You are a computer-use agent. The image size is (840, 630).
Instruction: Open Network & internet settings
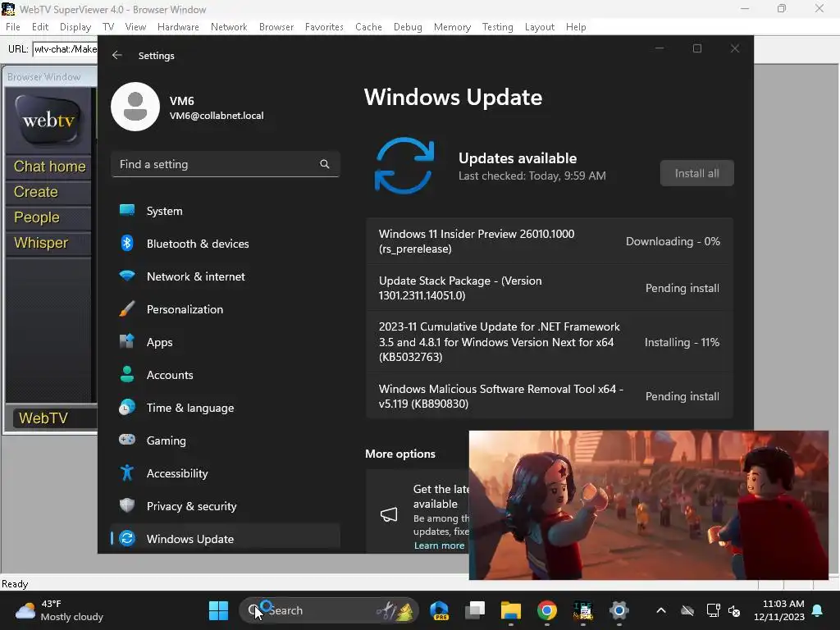pyautogui.click(x=225, y=276)
